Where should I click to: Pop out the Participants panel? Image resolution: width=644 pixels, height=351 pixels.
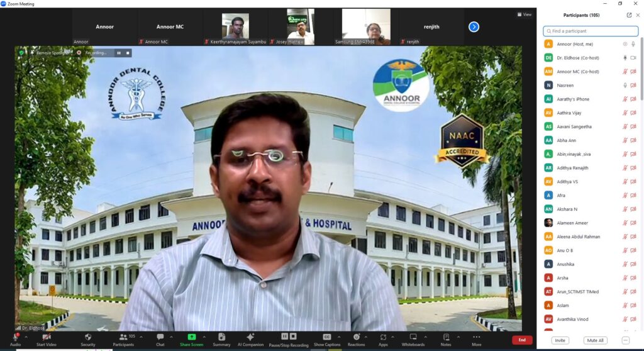(629, 15)
